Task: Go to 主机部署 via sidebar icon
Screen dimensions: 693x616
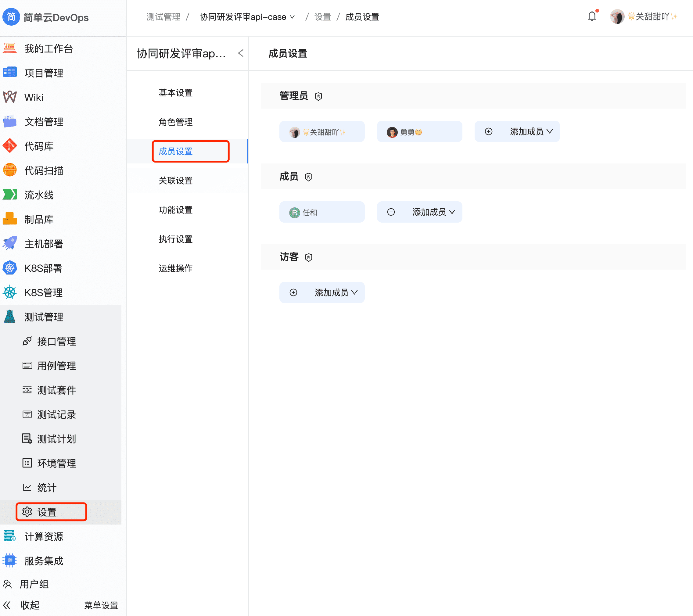Action: pyautogui.click(x=43, y=244)
